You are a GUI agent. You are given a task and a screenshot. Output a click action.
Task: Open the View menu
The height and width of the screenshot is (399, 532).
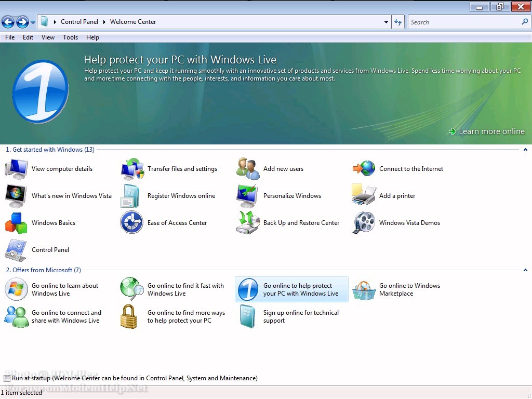(48, 37)
